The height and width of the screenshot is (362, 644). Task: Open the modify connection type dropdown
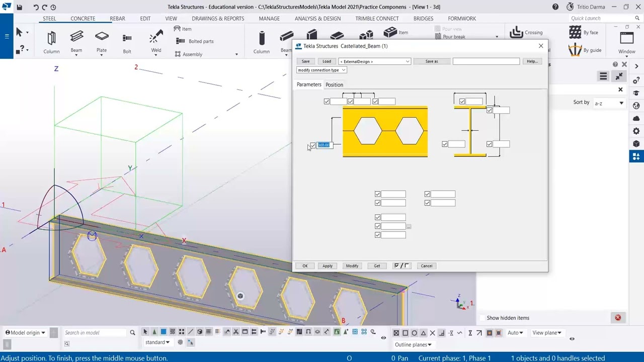[x=321, y=70]
